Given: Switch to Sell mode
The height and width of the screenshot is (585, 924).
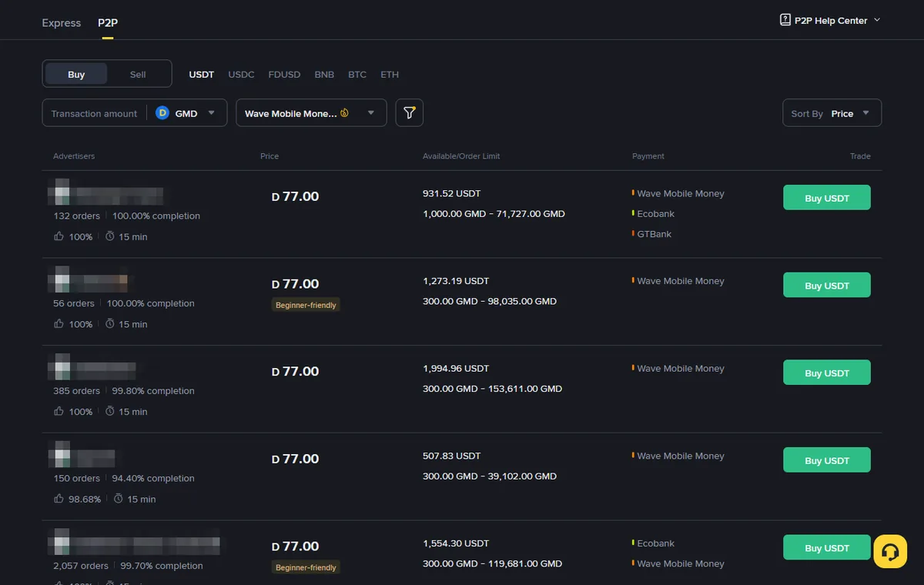Looking at the screenshot, I should tap(138, 74).
